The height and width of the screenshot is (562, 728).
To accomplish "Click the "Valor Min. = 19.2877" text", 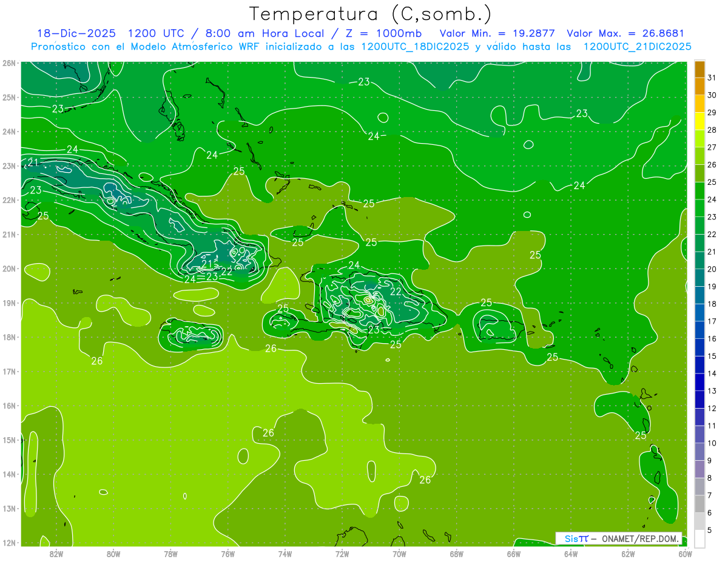I will 499,33.
